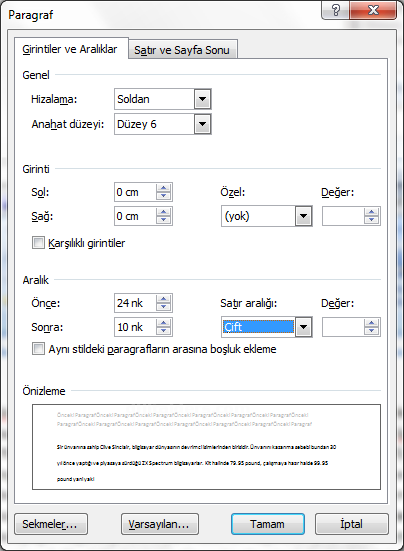Viewport: 404px width, 551px height.
Task: Click the Sonra spacing field
Action: click(135, 327)
